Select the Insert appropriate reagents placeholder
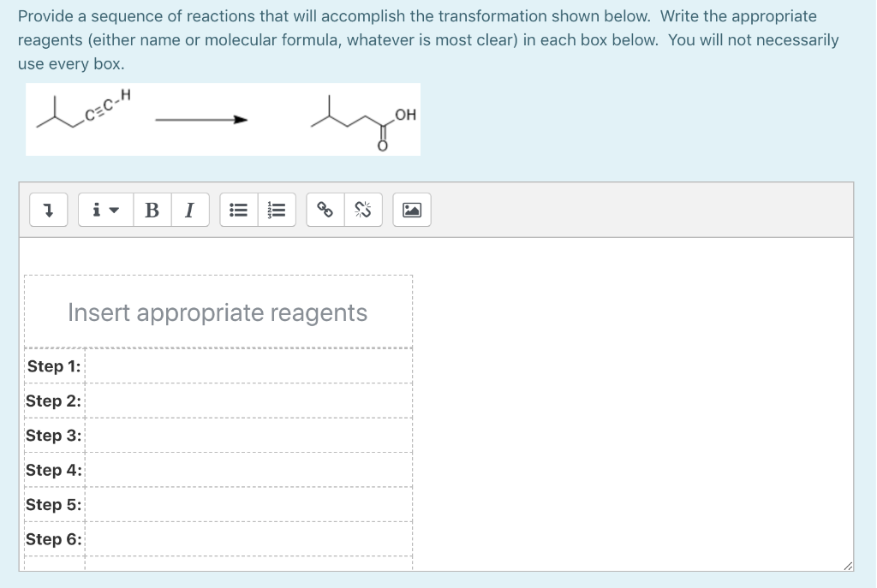Image resolution: width=877 pixels, height=588 pixels. coord(218,312)
